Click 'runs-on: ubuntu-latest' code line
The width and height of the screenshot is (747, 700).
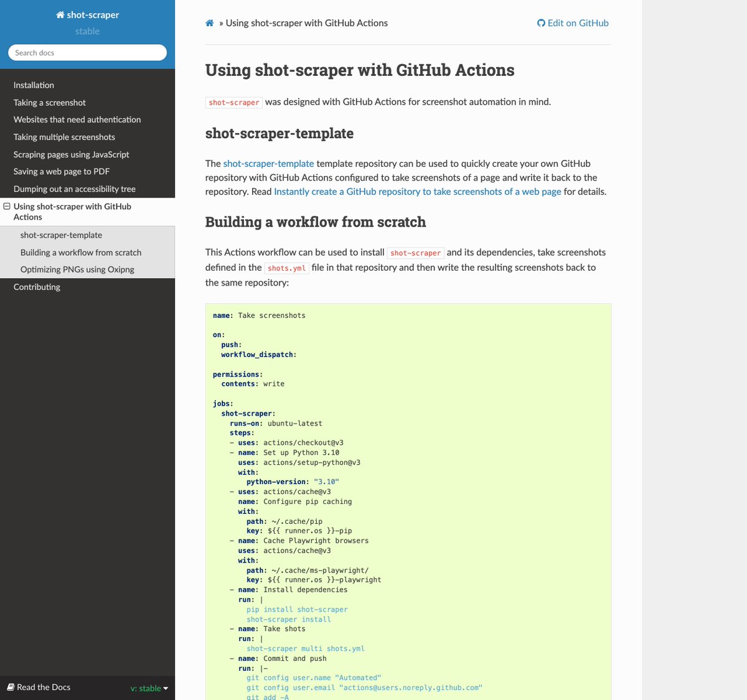coord(276,424)
